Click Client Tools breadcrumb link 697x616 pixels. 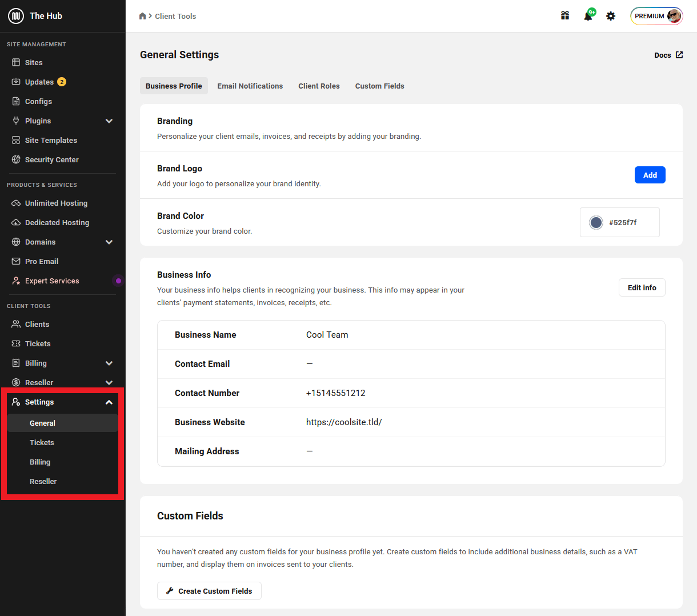(x=175, y=16)
